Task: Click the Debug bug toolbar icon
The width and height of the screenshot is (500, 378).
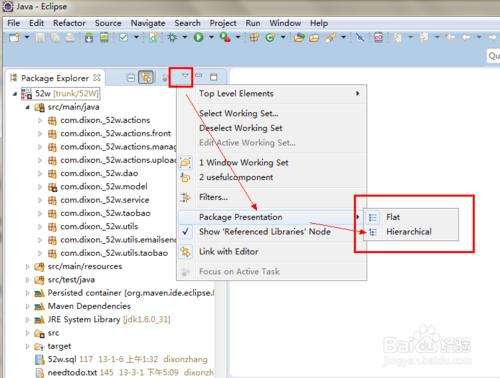Action: 173,37
